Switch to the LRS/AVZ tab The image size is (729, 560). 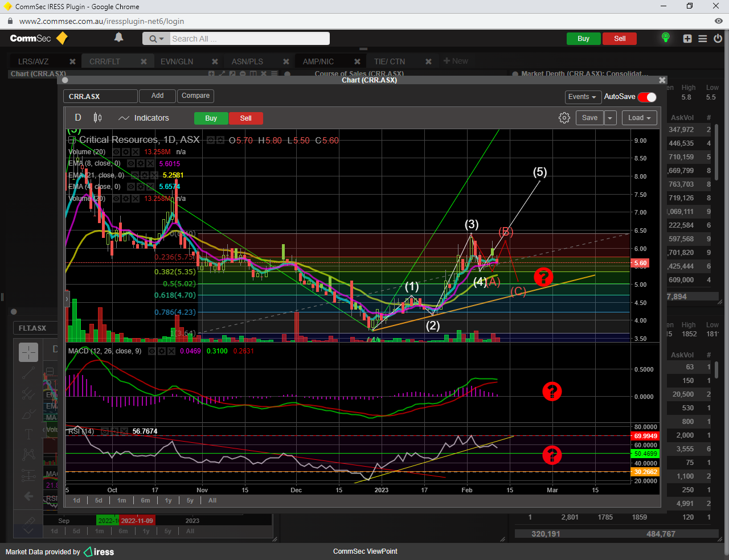click(34, 61)
